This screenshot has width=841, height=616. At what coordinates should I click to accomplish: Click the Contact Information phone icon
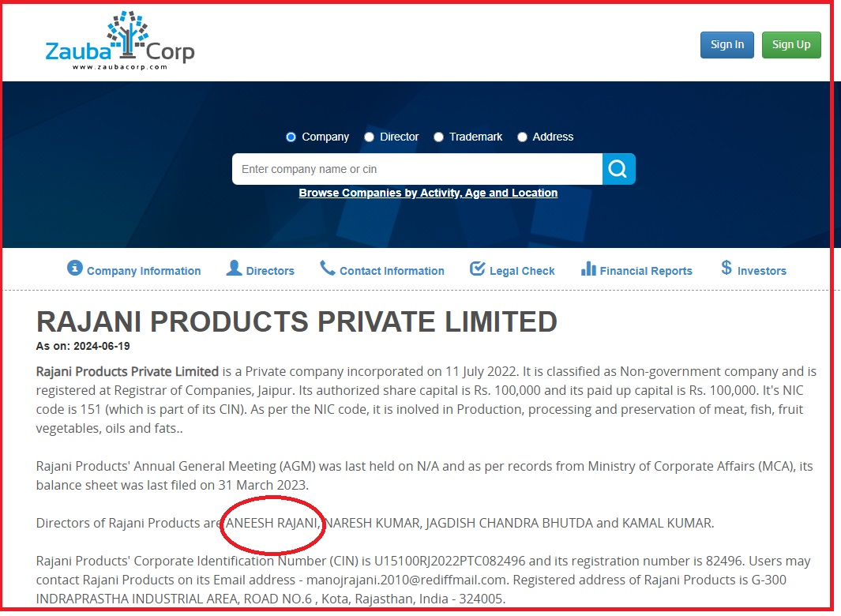327,268
